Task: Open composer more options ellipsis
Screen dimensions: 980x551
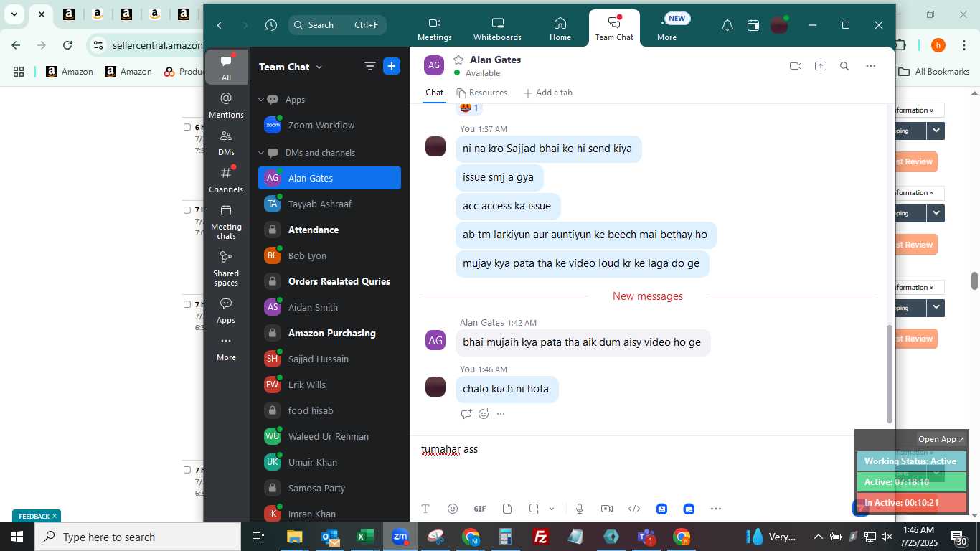Action: coord(716,509)
